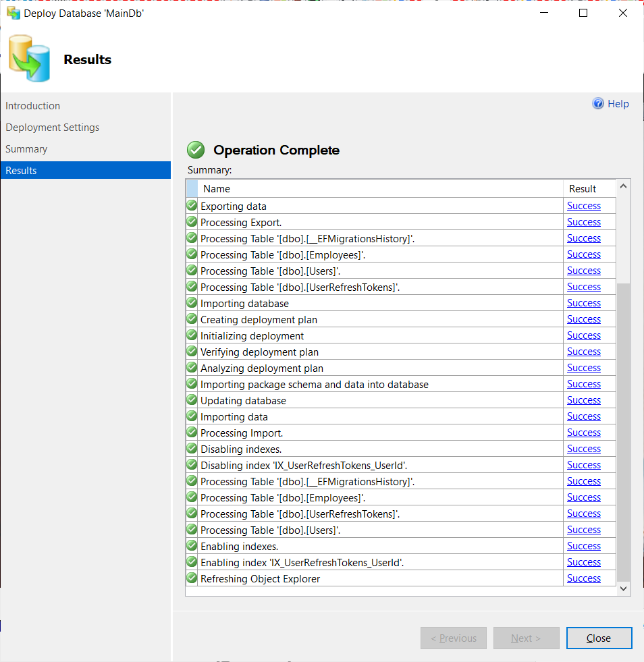The width and height of the screenshot is (644, 662).
Task: Click the check icon for Refreshing Object Explorer
Action: tap(192, 578)
